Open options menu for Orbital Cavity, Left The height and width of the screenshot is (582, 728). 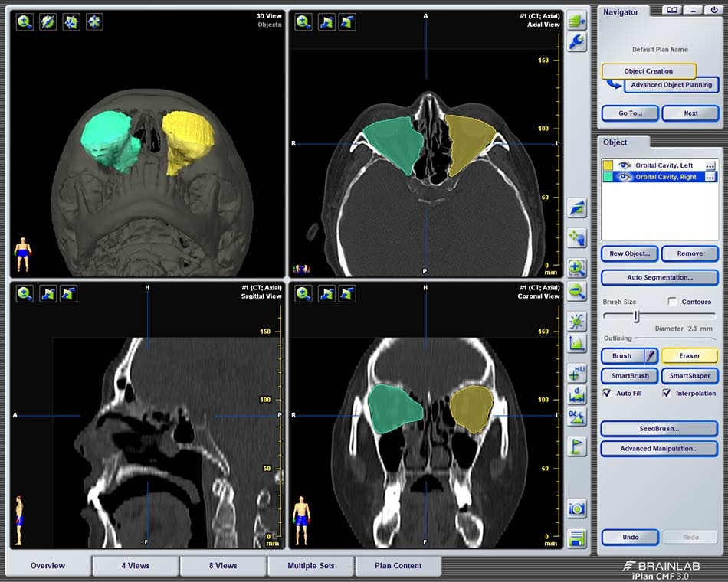click(710, 165)
